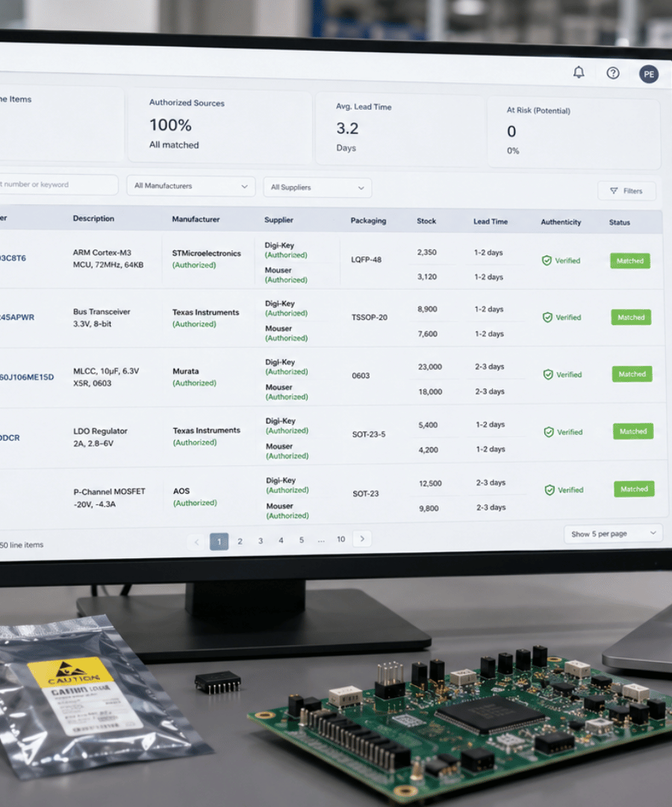Click the At Risk (Potential) card
This screenshot has height=807, width=672.
tap(573, 133)
